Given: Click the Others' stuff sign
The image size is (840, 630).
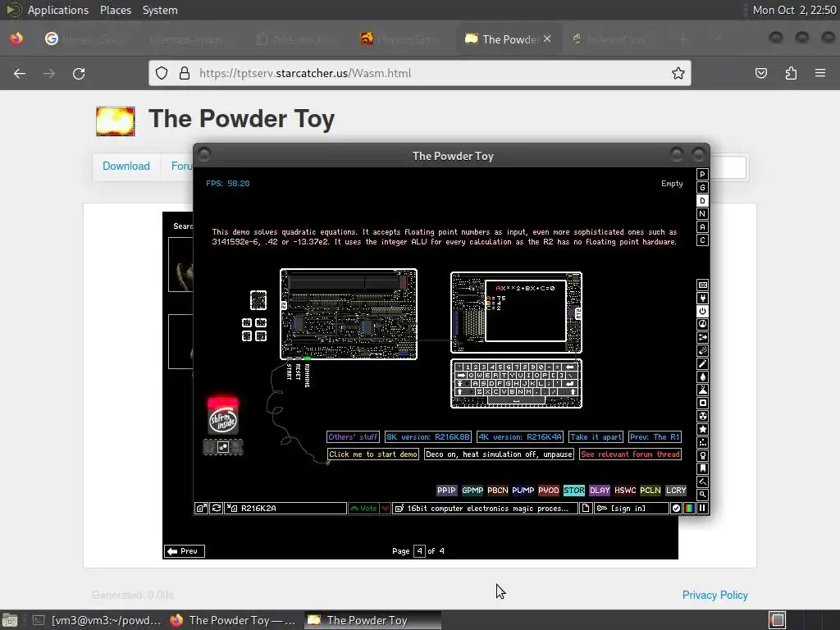Looking at the screenshot, I should pyautogui.click(x=353, y=437).
